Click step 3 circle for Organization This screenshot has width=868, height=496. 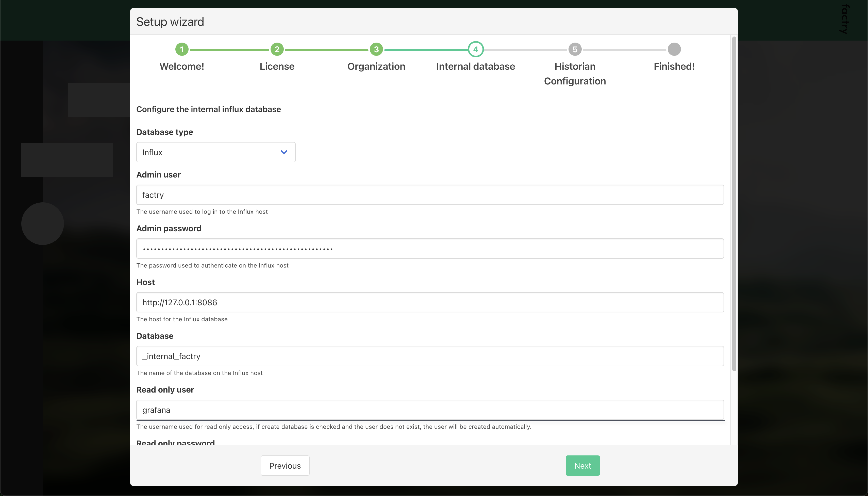pos(376,49)
